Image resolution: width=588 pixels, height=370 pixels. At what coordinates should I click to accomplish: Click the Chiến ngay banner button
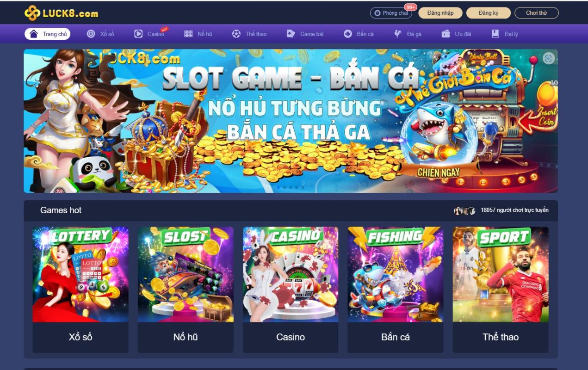(439, 172)
